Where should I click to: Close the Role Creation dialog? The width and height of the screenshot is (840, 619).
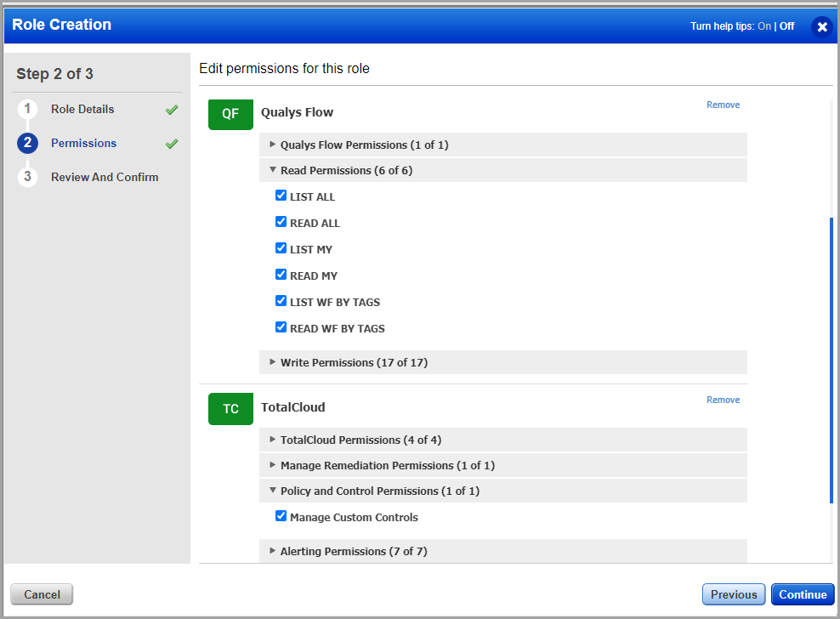pyautogui.click(x=822, y=26)
